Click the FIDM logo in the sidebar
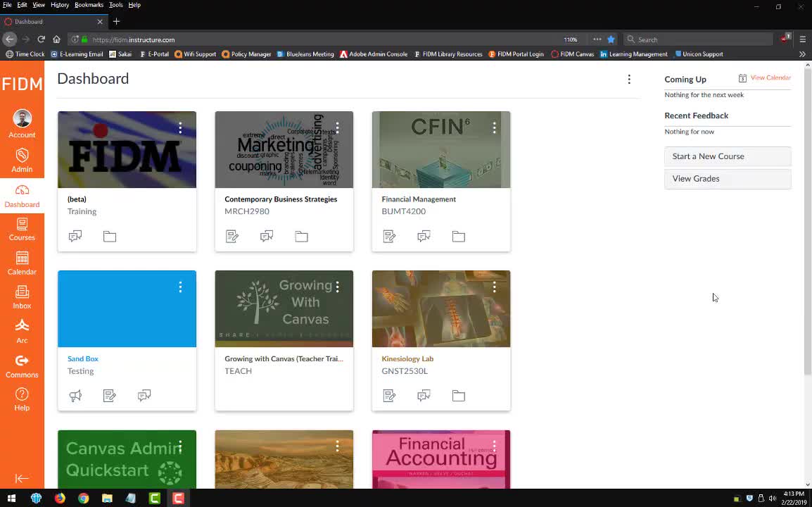This screenshot has width=812, height=507. (x=22, y=84)
